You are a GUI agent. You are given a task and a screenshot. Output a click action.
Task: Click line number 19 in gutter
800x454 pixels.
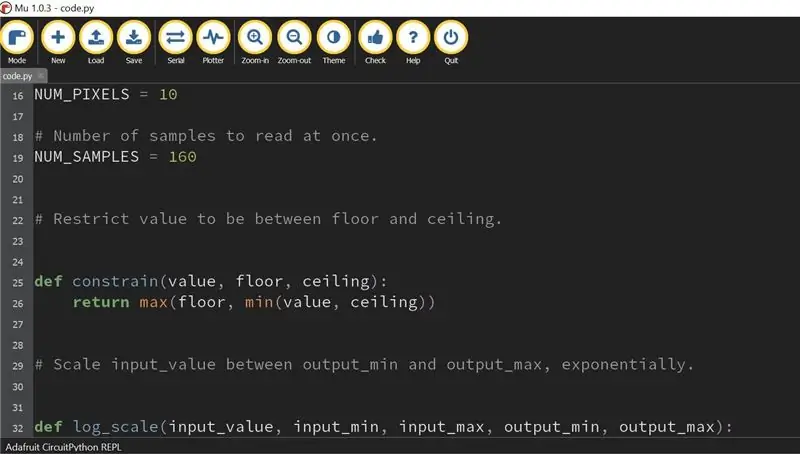(18, 158)
